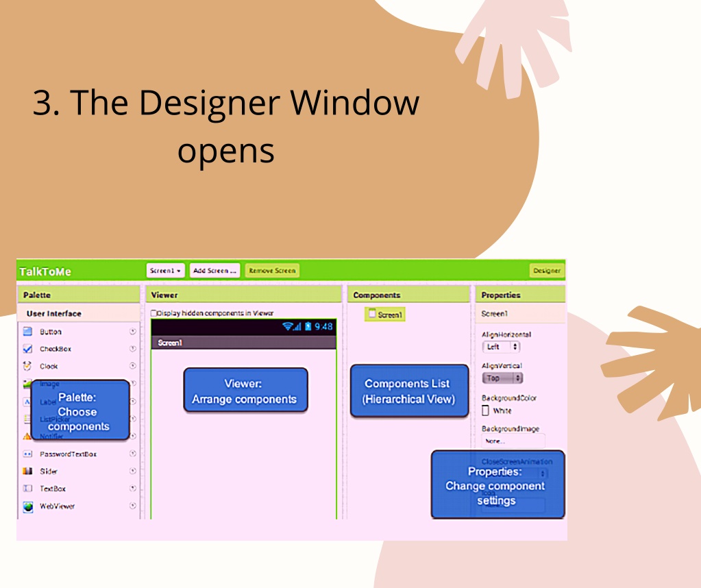This screenshot has width=701, height=588.
Task: Click the Clock component icon in Palette
Action: point(27,366)
